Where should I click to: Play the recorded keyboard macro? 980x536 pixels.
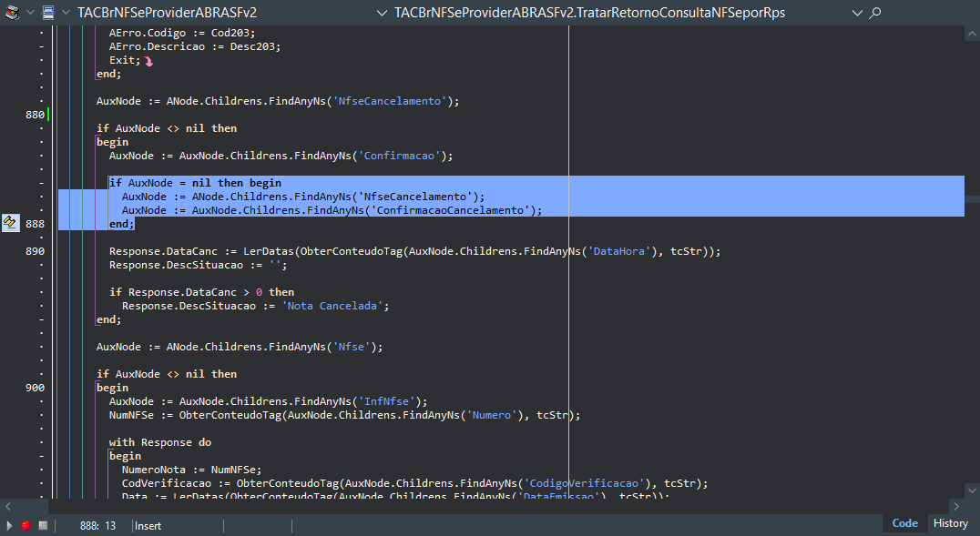pyautogui.click(x=9, y=525)
